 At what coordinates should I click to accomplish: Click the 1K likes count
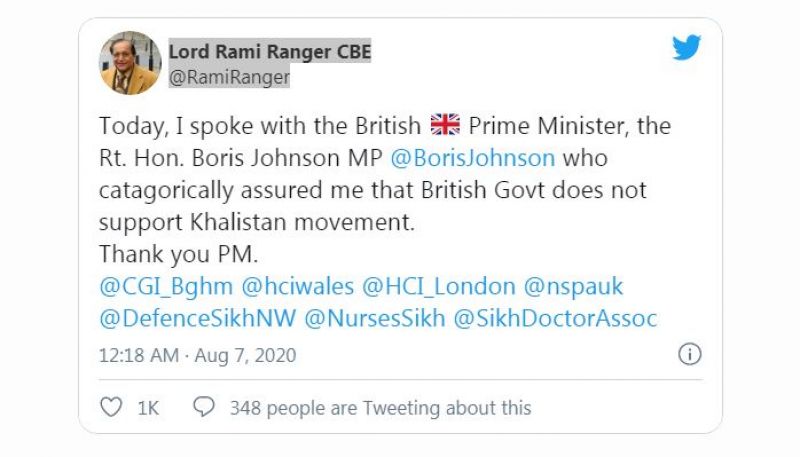point(148,407)
